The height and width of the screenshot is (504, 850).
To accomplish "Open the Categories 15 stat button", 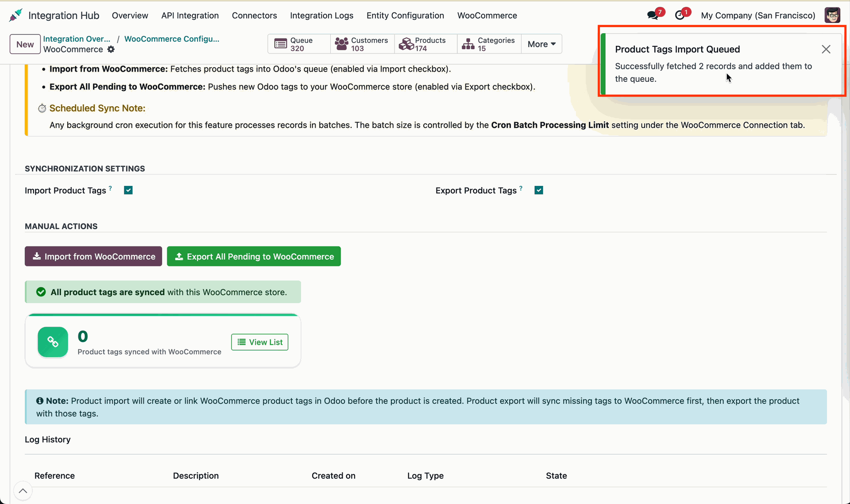I will [489, 44].
